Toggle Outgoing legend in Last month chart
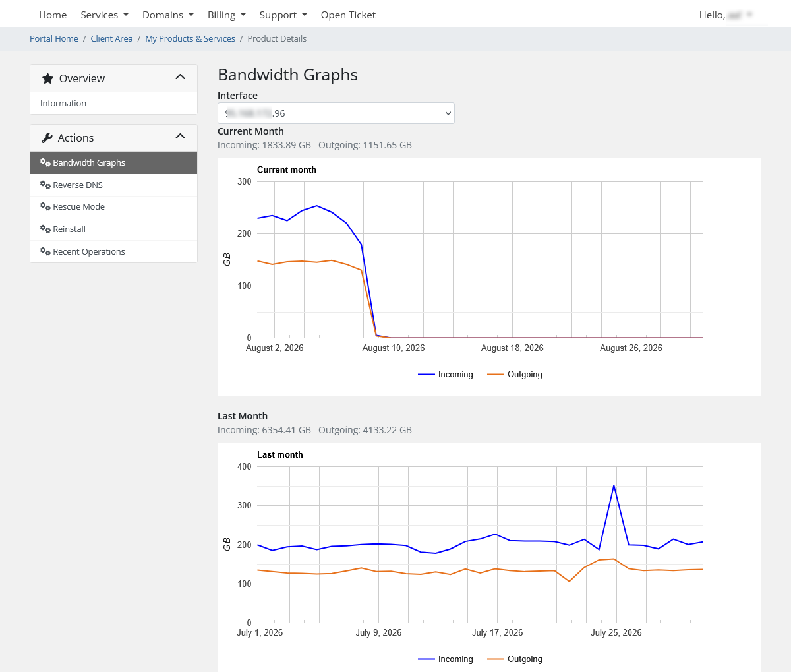This screenshot has width=791, height=672. pyautogui.click(x=515, y=659)
